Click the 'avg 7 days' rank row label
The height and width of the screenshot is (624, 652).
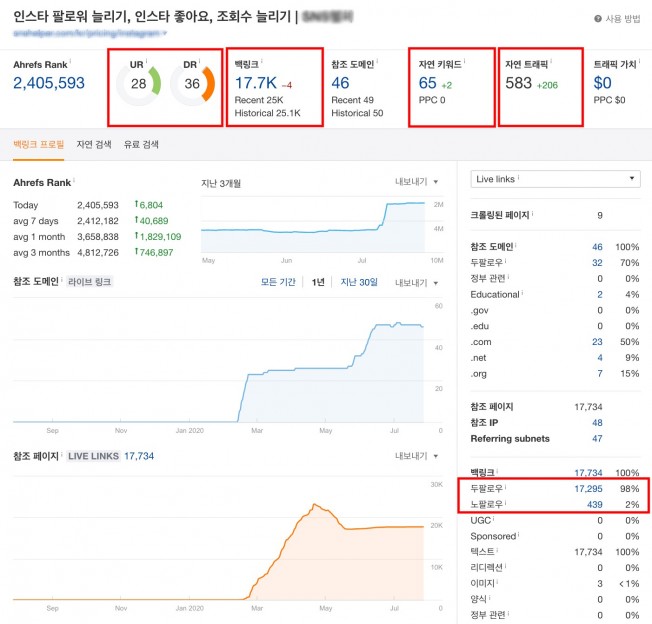click(x=36, y=221)
